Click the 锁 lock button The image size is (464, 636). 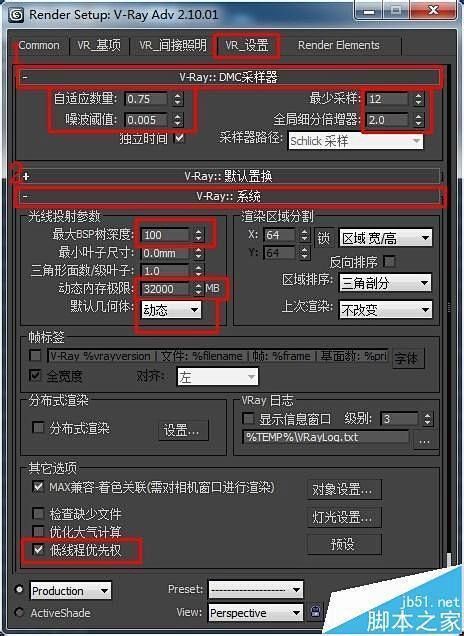click(x=324, y=238)
